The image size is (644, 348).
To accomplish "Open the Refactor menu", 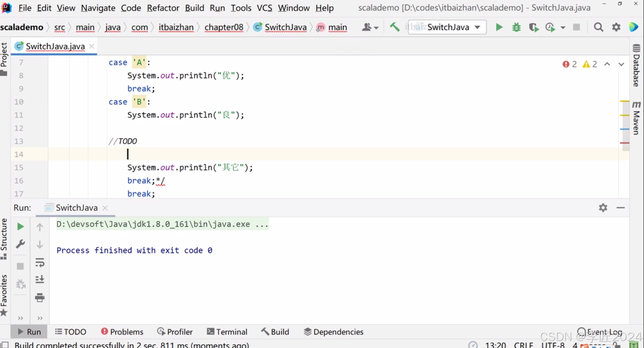I will point(163,8).
